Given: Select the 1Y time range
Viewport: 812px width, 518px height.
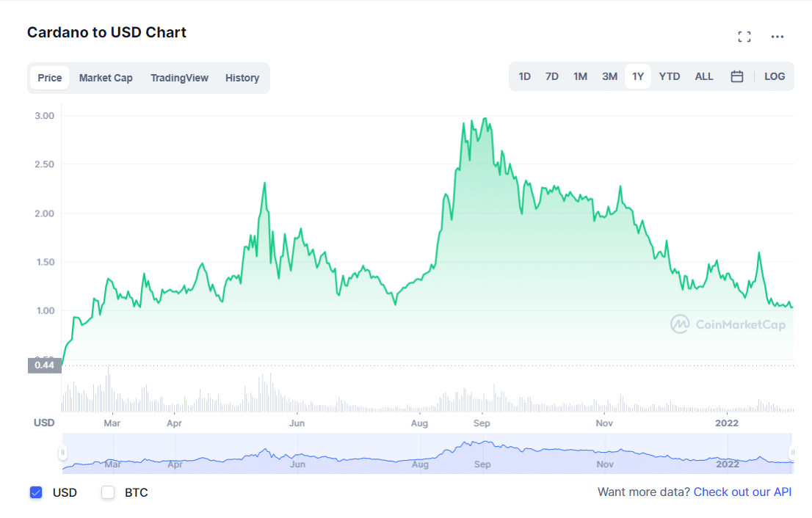Looking at the screenshot, I should pos(638,76).
